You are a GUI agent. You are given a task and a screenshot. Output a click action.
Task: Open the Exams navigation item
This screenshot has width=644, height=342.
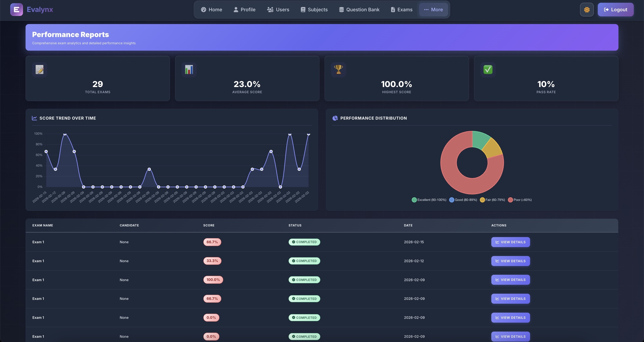(x=401, y=10)
